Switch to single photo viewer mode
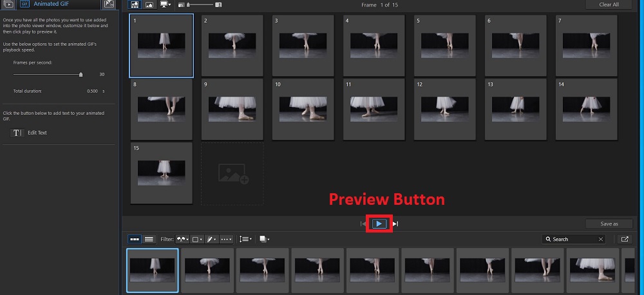This screenshot has height=295, width=644. pos(149,5)
